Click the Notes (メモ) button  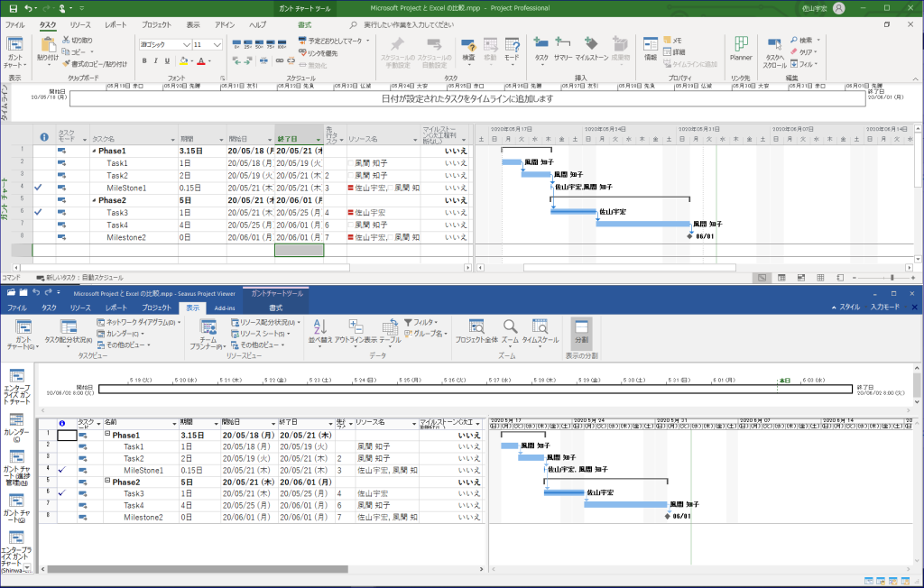coord(673,40)
